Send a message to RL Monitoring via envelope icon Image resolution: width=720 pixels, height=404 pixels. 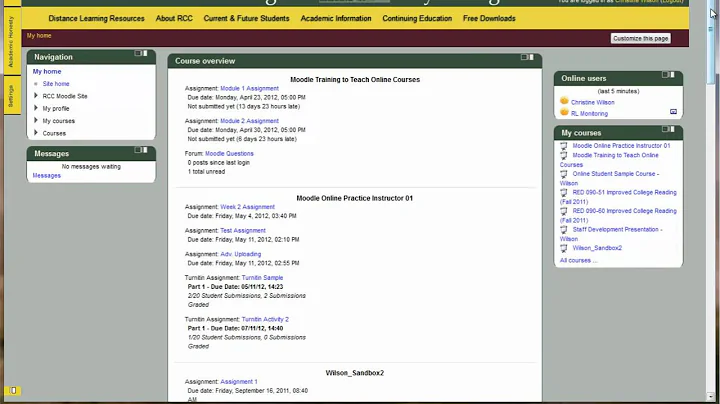pos(673,112)
